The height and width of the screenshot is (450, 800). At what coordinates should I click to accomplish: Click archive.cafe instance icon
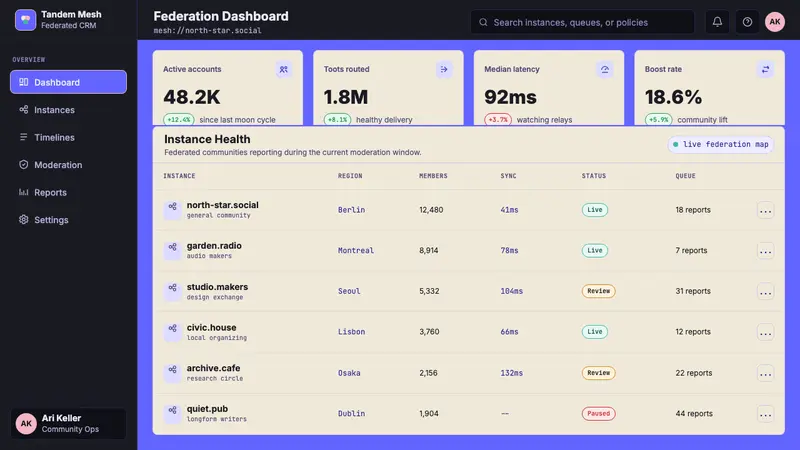point(172,372)
